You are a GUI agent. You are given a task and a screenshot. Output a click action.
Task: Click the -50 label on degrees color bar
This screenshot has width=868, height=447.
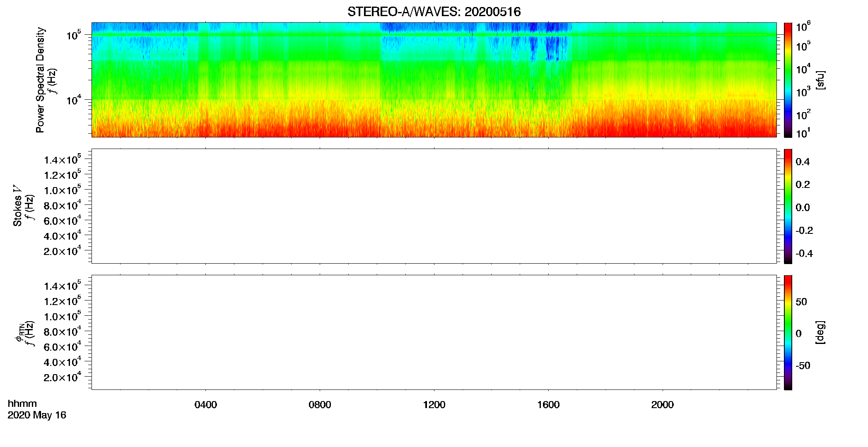(803, 366)
